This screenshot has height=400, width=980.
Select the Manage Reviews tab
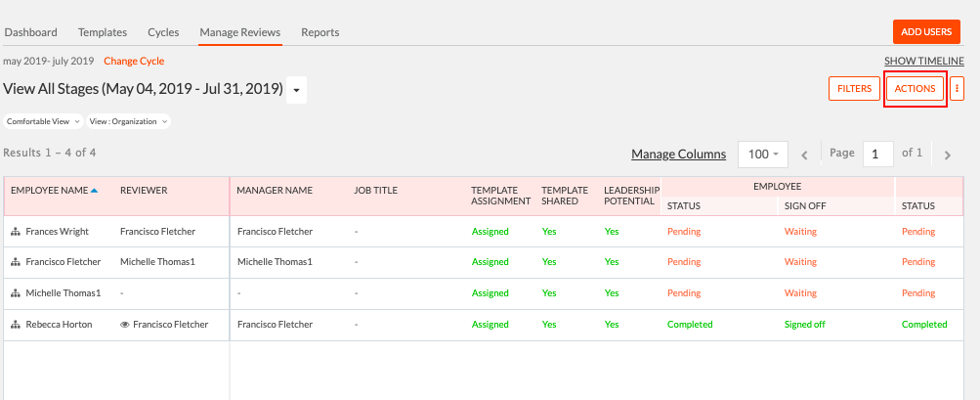pos(240,32)
